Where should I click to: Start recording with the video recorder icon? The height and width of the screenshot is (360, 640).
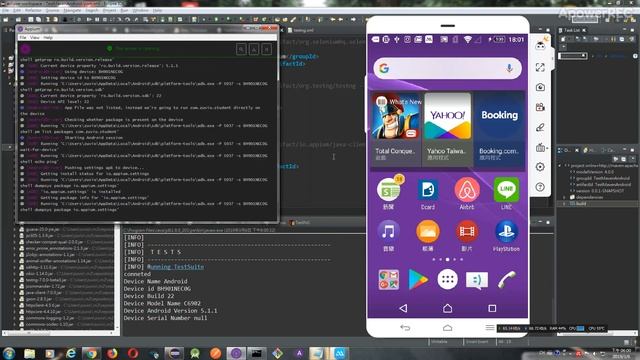click(x=540, y=107)
